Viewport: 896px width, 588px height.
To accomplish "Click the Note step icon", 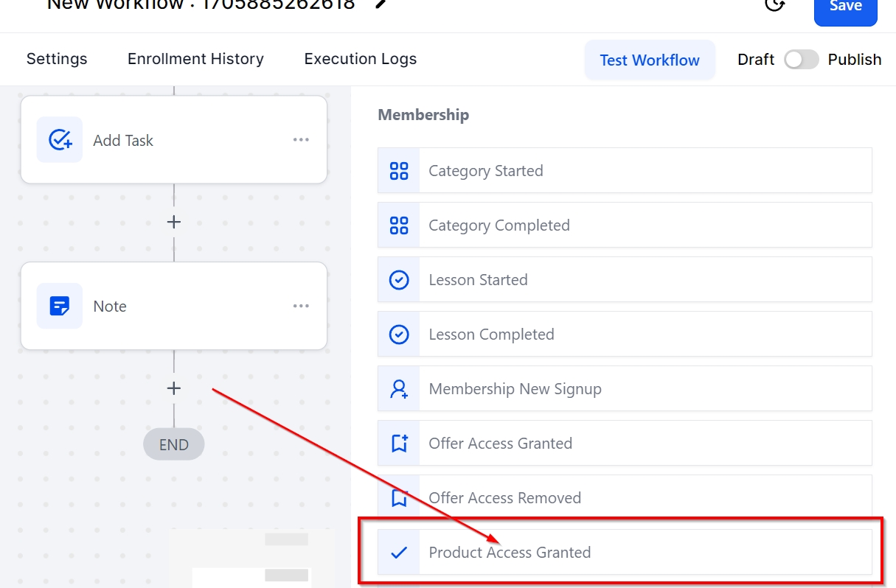I will pos(60,306).
